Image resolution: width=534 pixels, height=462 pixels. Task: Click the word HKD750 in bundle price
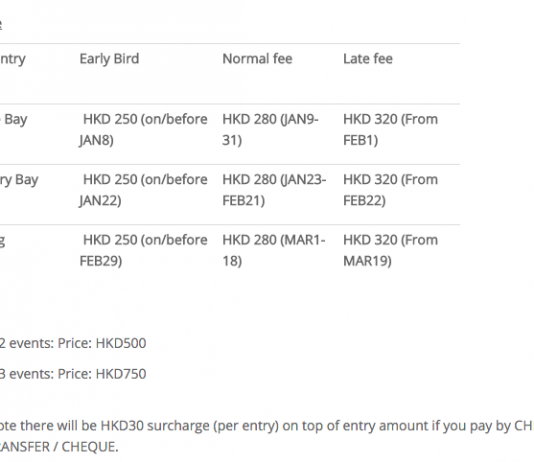(121, 374)
